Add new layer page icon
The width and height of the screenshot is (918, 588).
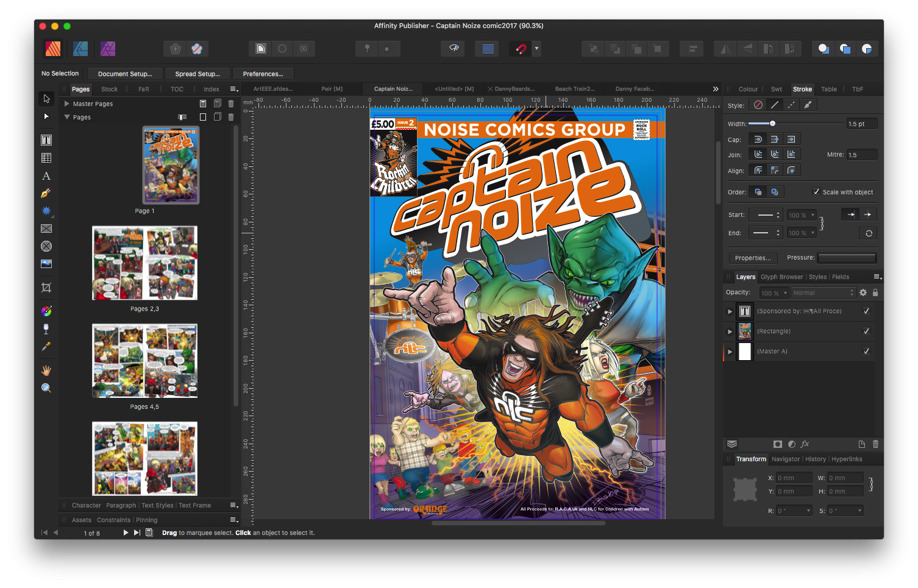[x=861, y=444]
